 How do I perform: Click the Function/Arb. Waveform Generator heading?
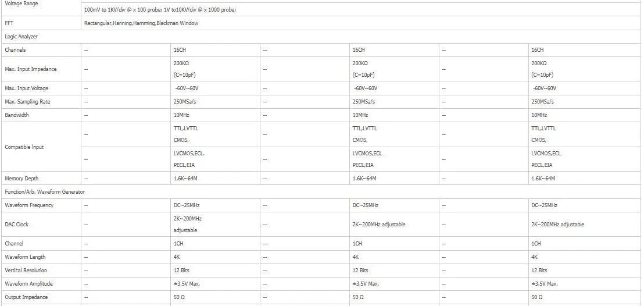tap(45, 191)
